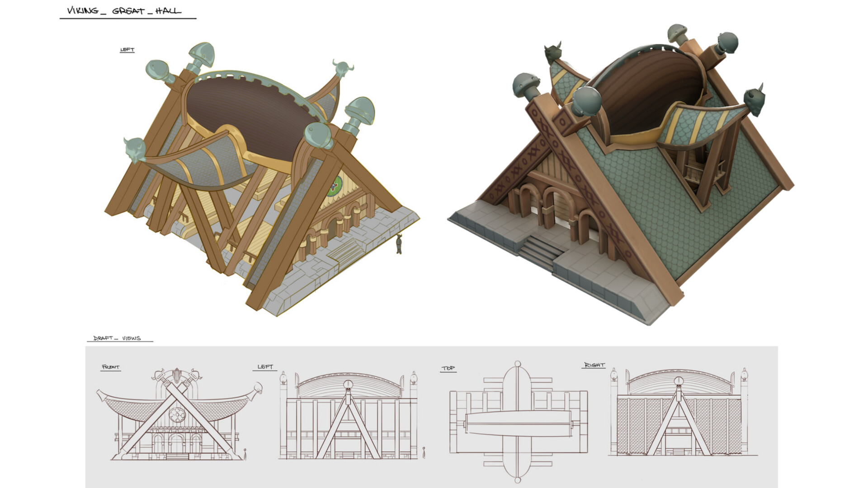This screenshot has width=868, height=488.
Task: Click the TOP label in draft views
Action: pyautogui.click(x=448, y=368)
